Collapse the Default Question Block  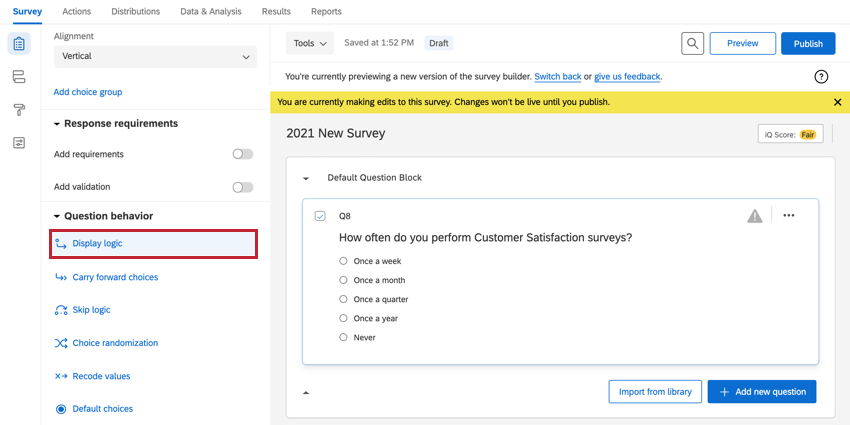306,178
